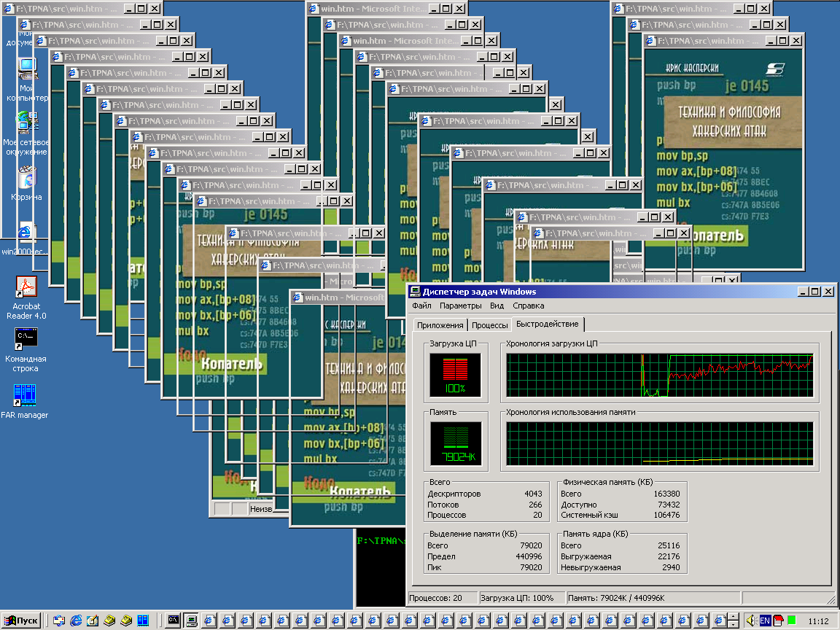The image size is (840, 630).
Task: Switch to the command prompt taskbar button
Action: (174, 621)
